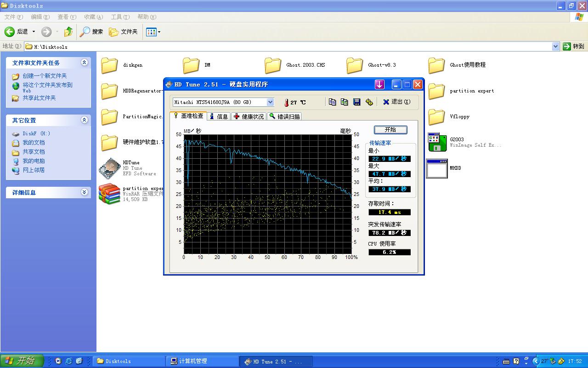Click the copy text to clipboard icon
The height and width of the screenshot is (368, 588).
(332, 102)
